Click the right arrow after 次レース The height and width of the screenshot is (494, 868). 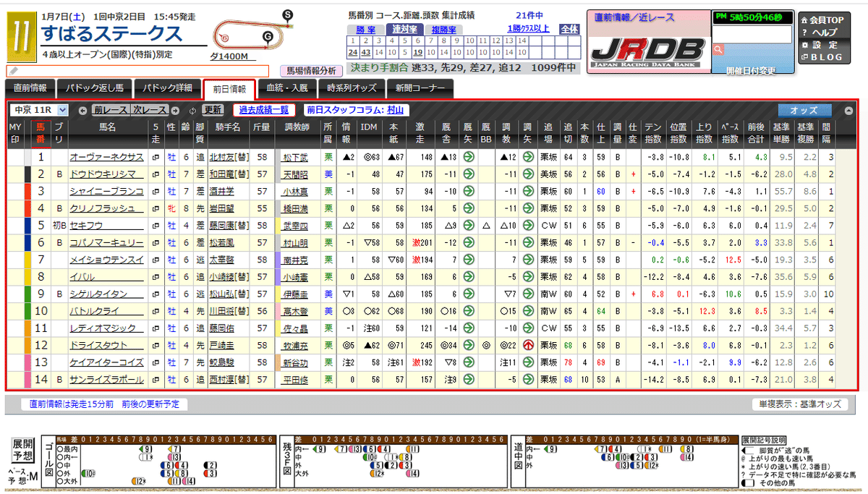[175, 111]
